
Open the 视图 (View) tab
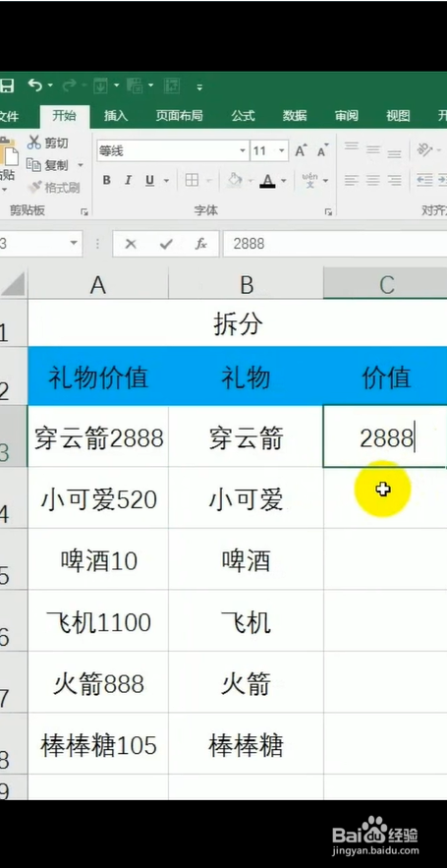398,116
